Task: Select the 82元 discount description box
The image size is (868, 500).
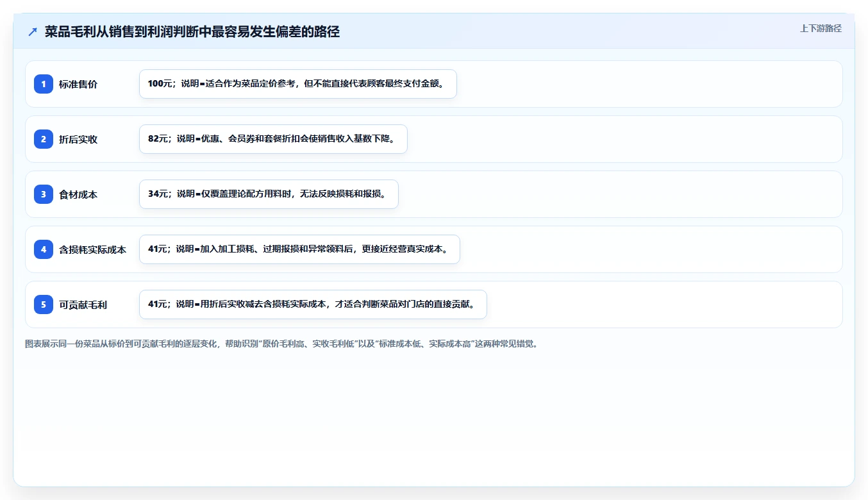Action: pyautogui.click(x=273, y=139)
